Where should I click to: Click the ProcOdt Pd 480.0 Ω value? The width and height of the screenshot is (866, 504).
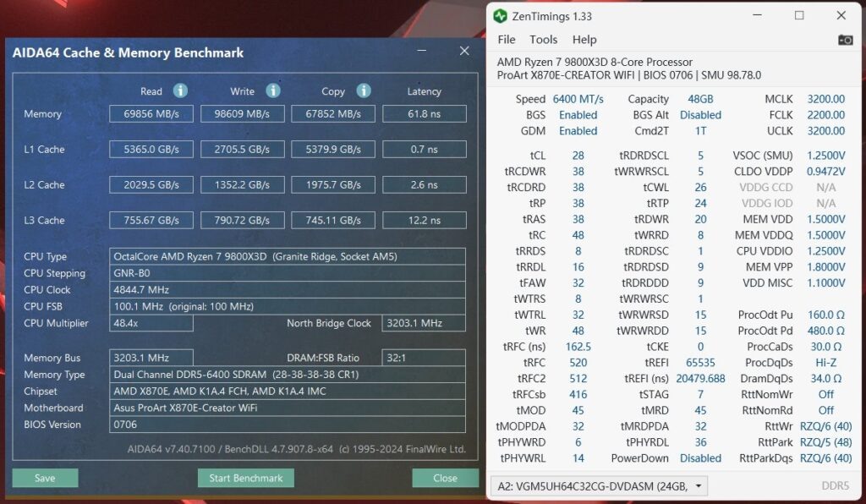coord(825,331)
